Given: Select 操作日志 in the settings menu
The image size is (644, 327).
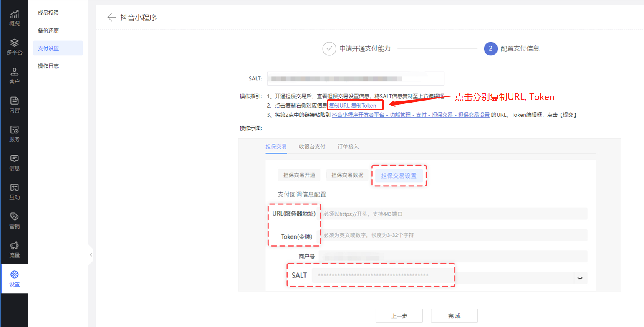Looking at the screenshot, I should point(48,66).
